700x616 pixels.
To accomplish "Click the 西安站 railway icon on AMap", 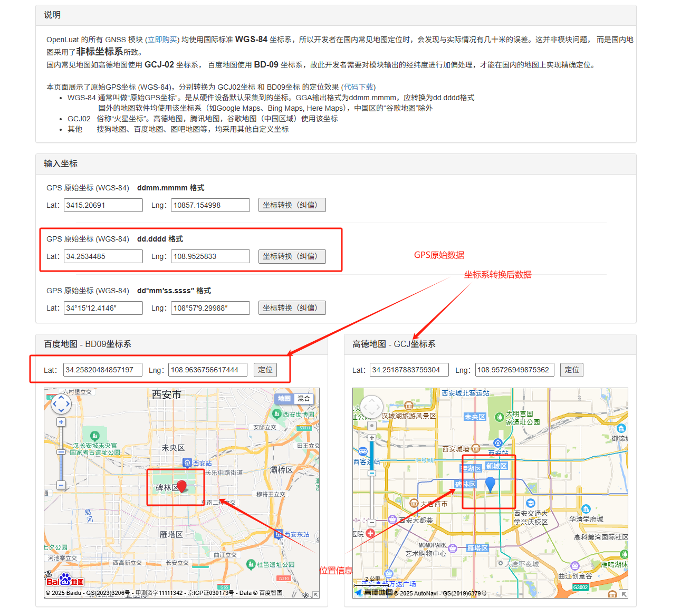I will (x=497, y=443).
